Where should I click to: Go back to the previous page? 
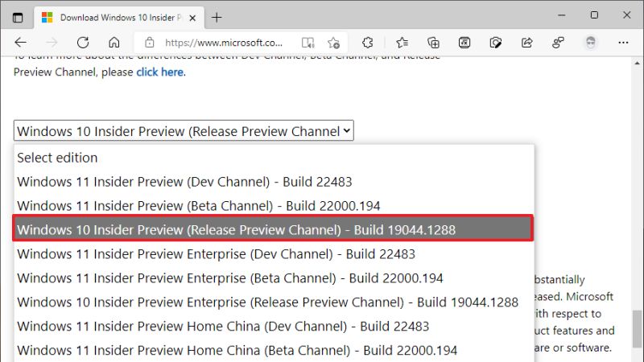(21, 43)
